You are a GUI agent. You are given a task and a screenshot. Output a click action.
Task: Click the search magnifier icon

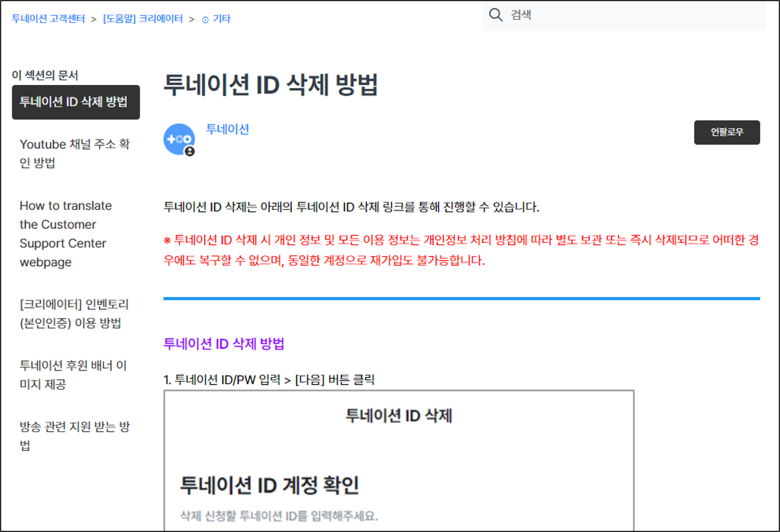[x=496, y=15]
